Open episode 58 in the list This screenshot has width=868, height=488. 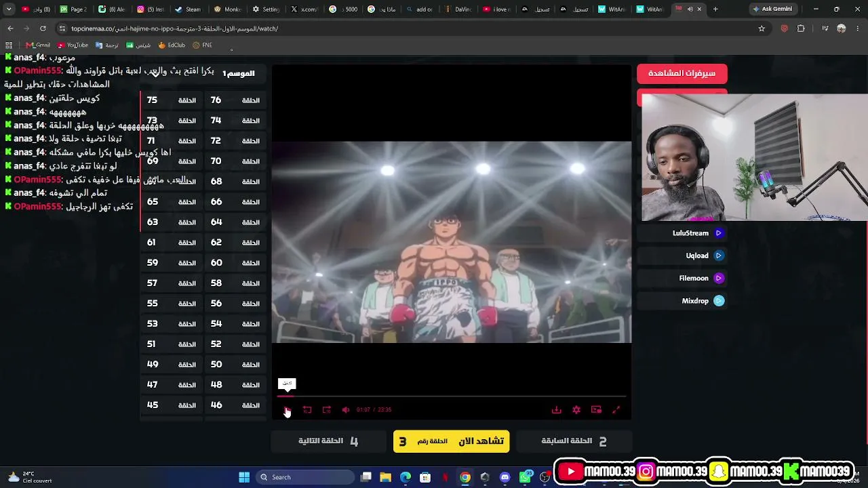point(235,283)
